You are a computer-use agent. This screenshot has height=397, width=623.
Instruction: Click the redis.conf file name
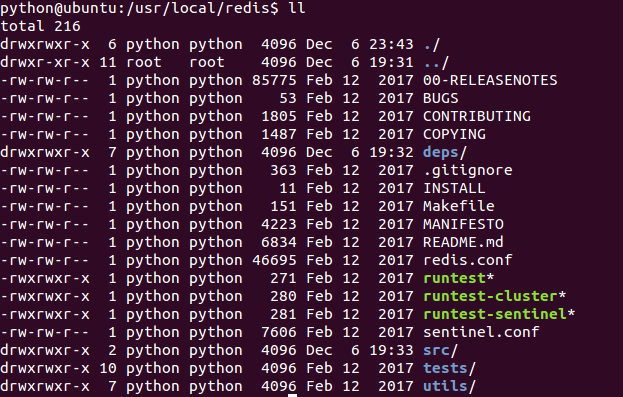pyautogui.click(x=468, y=260)
